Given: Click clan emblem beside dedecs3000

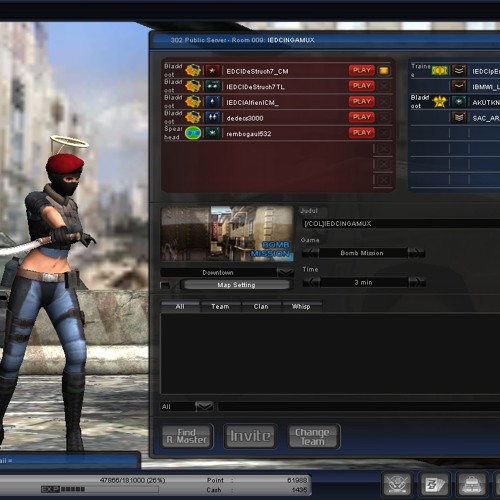Looking at the screenshot, I should (193, 117).
